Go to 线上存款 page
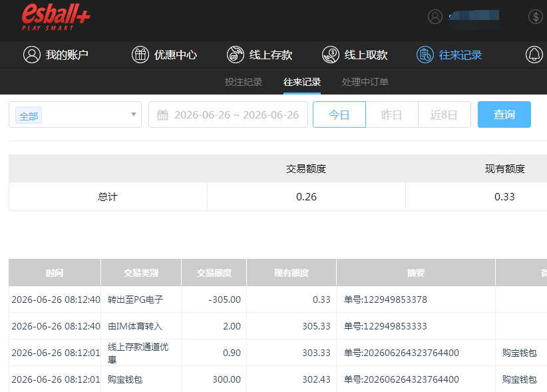Image resolution: width=547 pixels, height=392 pixels. 260,55
